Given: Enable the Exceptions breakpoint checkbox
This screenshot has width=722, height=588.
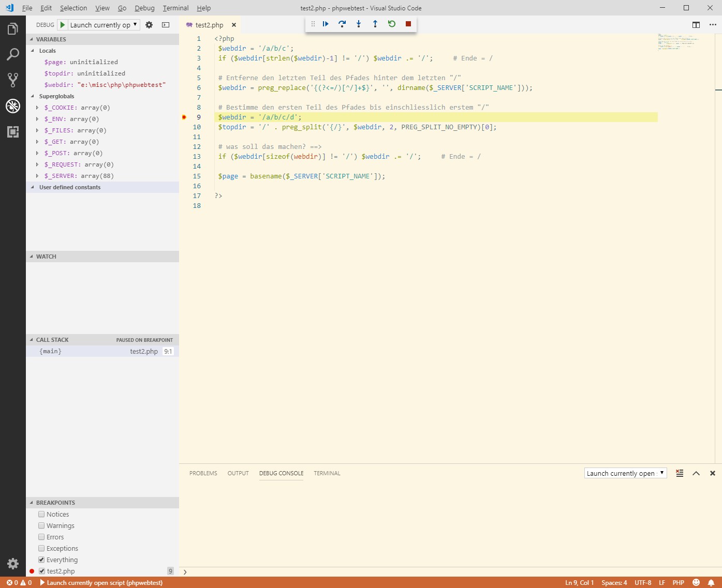Looking at the screenshot, I should click(41, 549).
